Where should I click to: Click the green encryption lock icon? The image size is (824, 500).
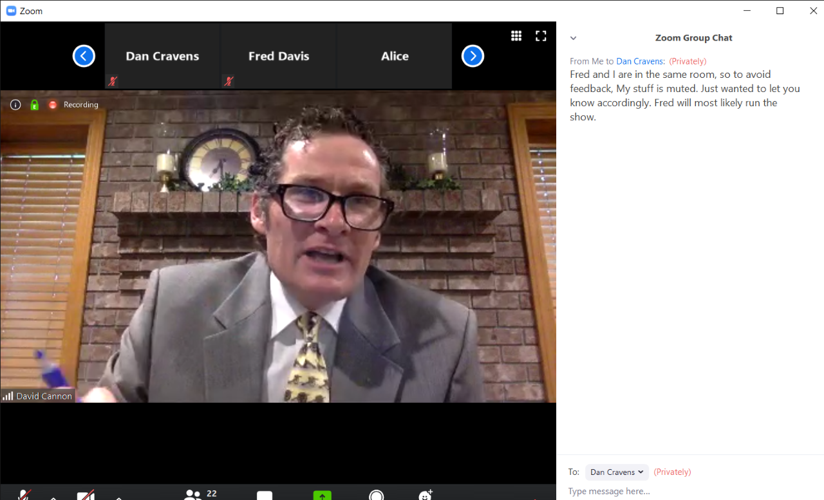[34, 105]
